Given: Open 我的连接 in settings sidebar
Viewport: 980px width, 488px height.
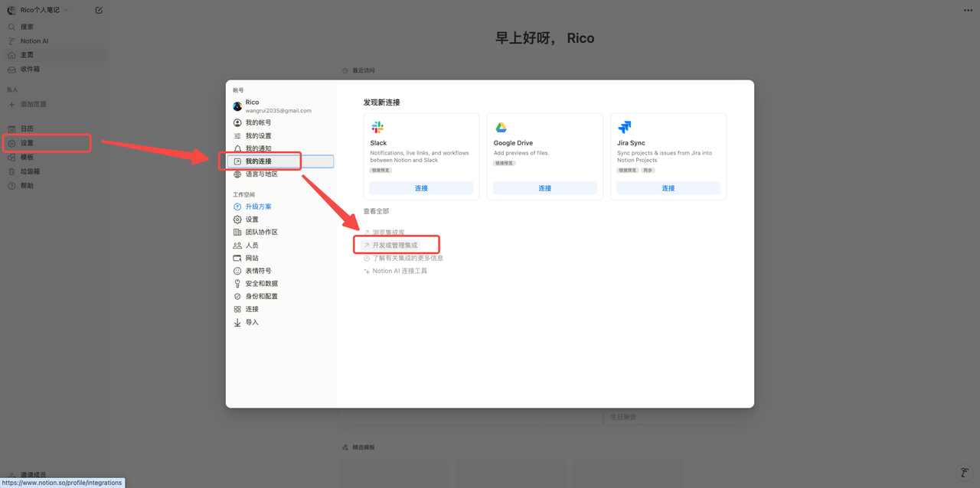Looking at the screenshot, I should (x=258, y=161).
